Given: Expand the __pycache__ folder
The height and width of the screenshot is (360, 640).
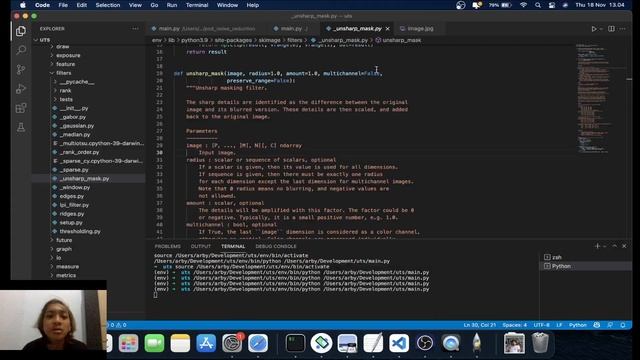Looking at the screenshot, I should coord(76,82).
